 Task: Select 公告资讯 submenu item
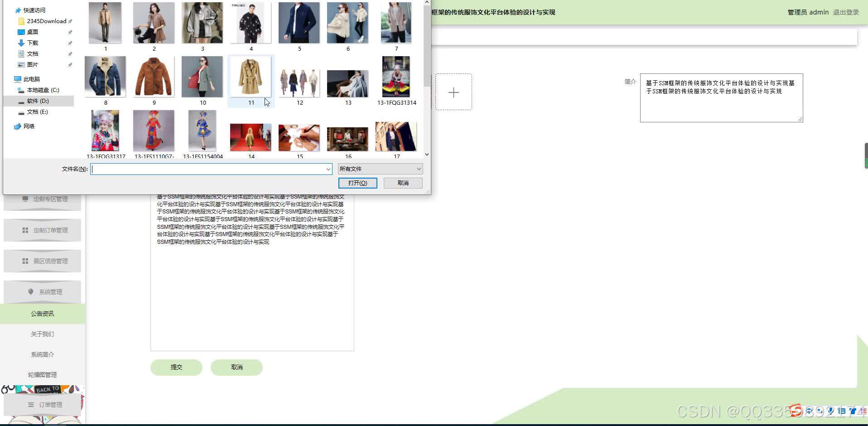(43, 314)
